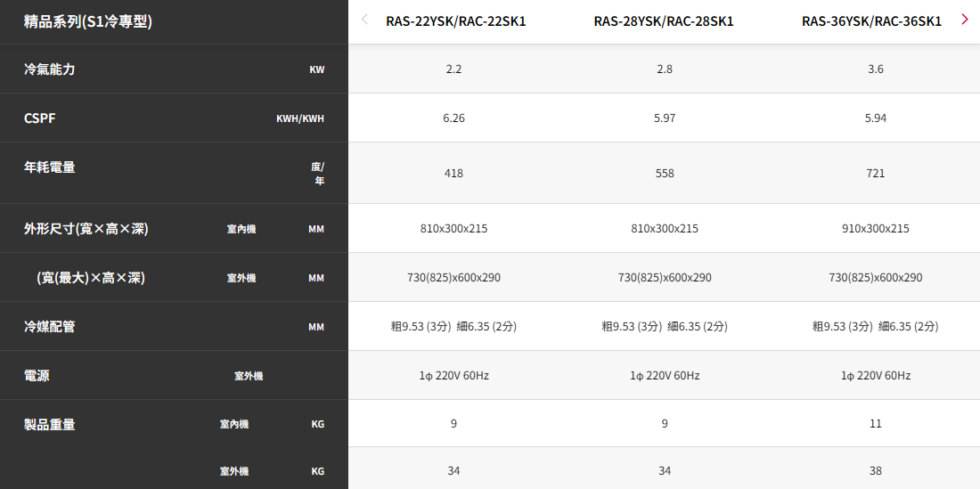980x489 pixels.
Task: Click outdoor weight 34 for RAS-28YSK
Action: (x=665, y=470)
